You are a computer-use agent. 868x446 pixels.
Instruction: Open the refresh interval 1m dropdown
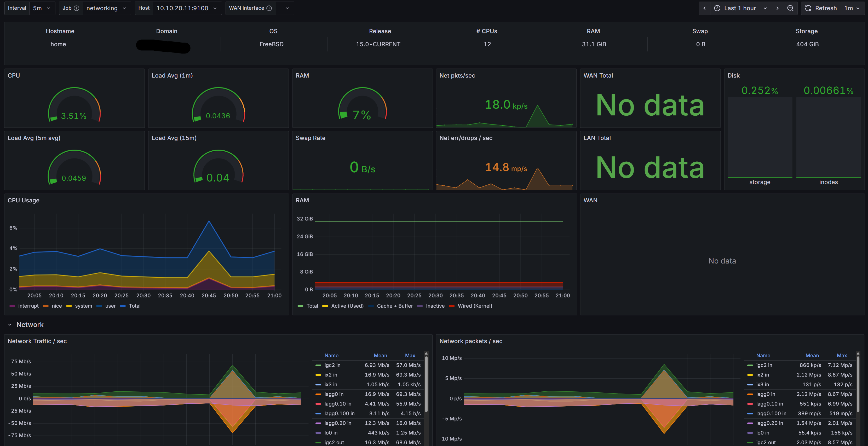point(852,8)
